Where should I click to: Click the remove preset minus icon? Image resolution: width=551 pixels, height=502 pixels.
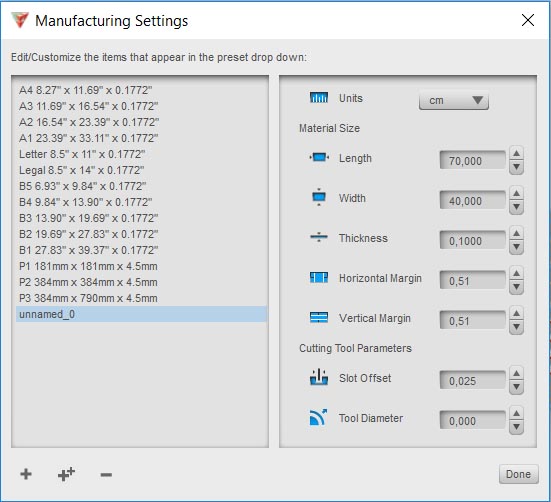(106, 475)
